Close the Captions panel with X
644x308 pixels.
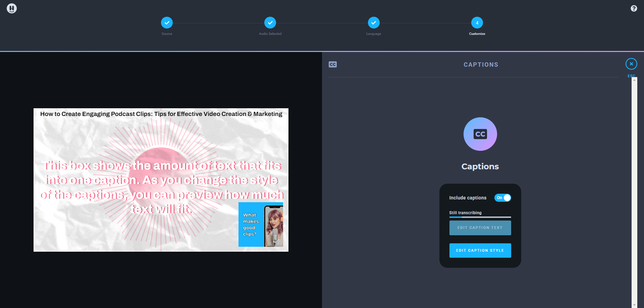(631, 64)
